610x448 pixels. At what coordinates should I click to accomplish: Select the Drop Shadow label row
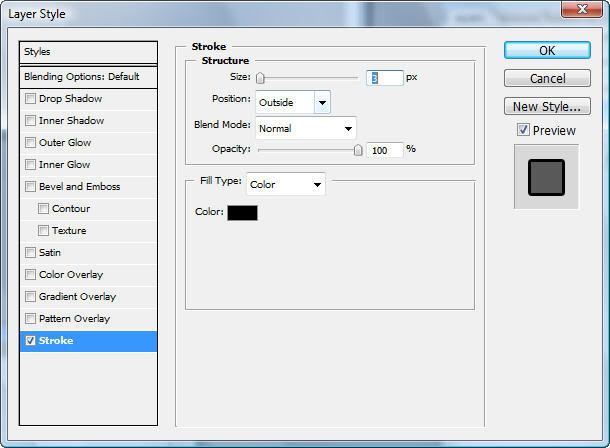pos(88,99)
